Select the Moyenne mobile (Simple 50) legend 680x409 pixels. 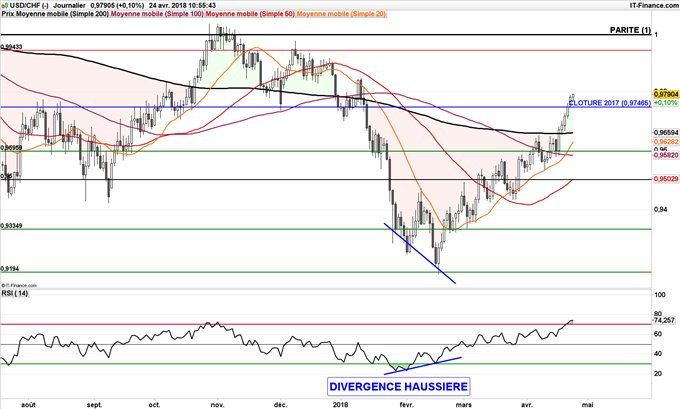point(250,14)
